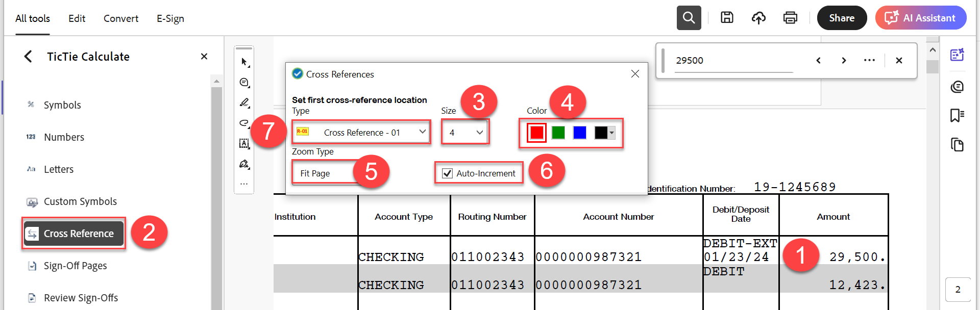
Task: Choose the selection arrow tool
Action: point(244,62)
